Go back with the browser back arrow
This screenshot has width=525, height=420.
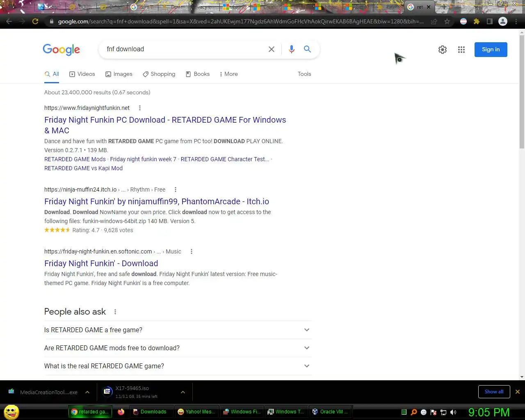click(x=9, y=21)
